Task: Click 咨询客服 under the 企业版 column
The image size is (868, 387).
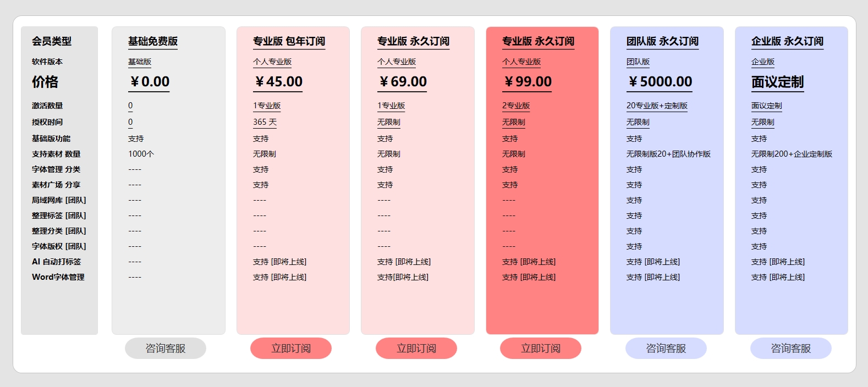Action: 791,349
